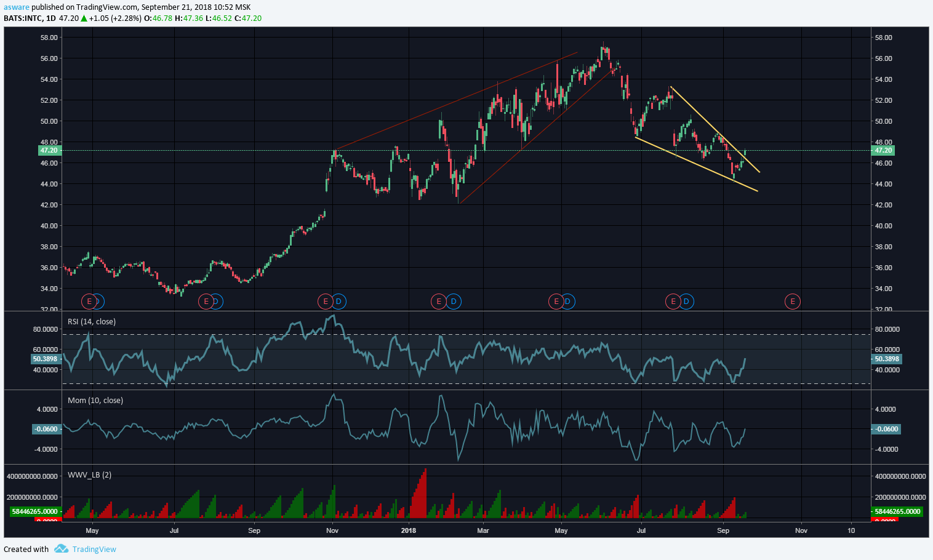Open the earnings E marker in late April 2018
Image resolution: width=933 pixels, height=560 pixels.
pyautogui.click(x=556, y=302)
